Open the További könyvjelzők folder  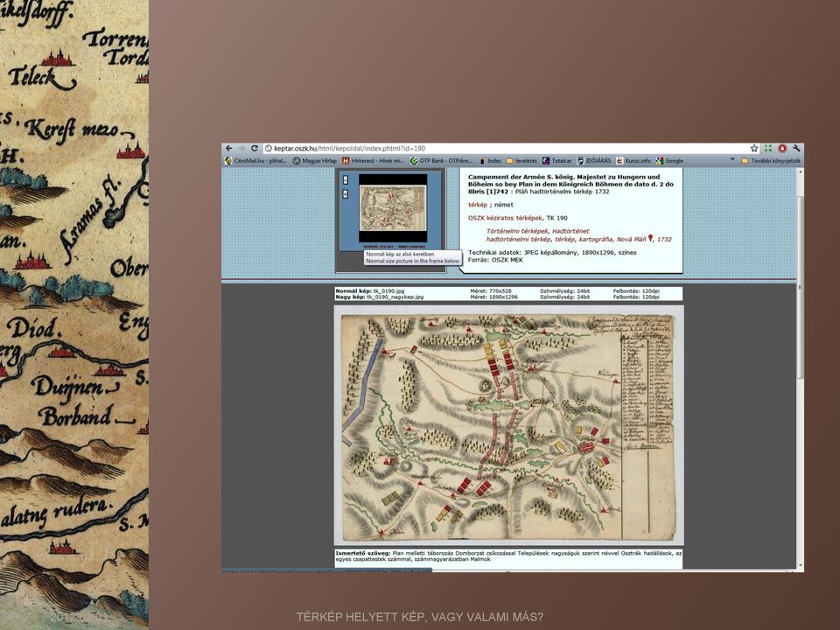(x=771, y=161)
